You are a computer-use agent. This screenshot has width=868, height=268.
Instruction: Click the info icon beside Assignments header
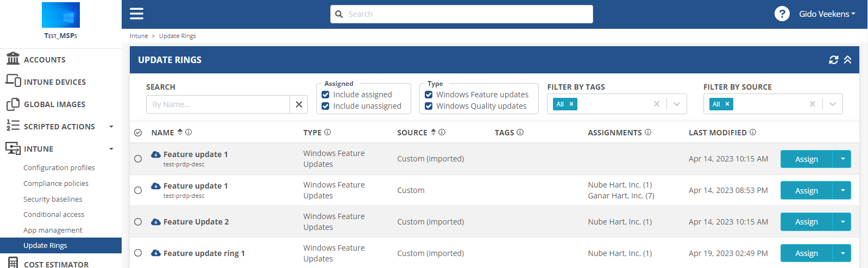pyautogui.click(x=648, y=132)
